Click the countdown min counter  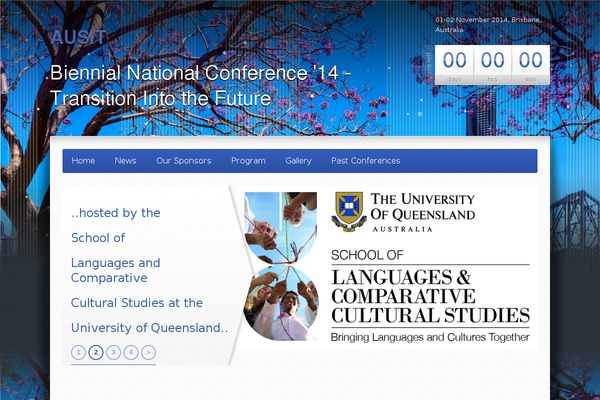[x=530, y=65]
